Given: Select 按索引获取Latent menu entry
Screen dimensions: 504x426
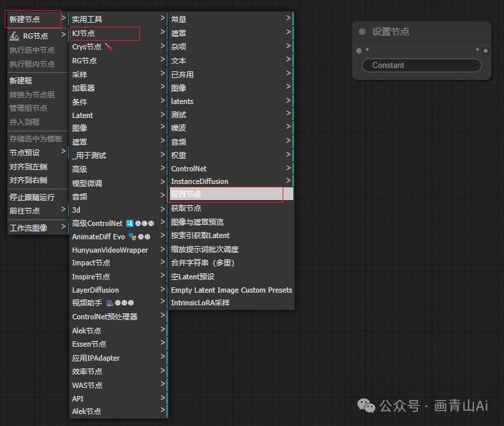Looking at the screenshot, I should coord(230,235).
